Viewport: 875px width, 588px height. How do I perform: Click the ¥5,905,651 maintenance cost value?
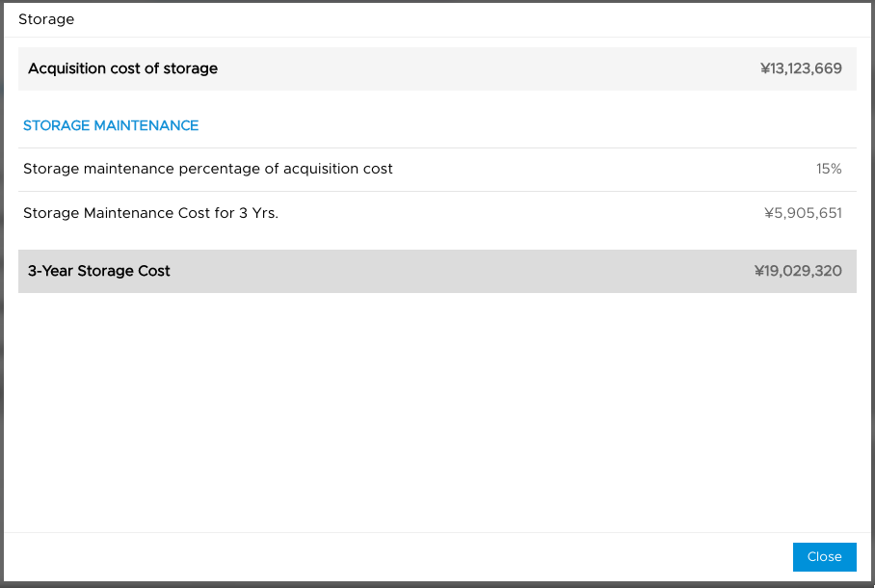click(x=803, y=213)
